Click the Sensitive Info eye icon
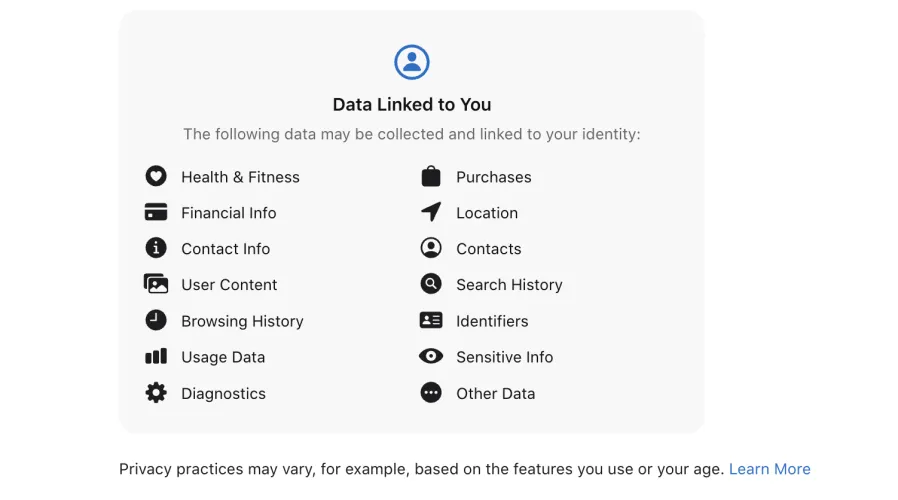The height and width of the screenshot is (500, 898). tap(431, 357)
